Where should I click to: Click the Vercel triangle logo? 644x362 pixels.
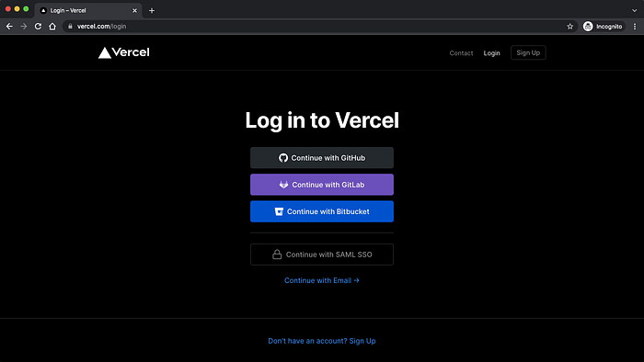click(105, 53)
